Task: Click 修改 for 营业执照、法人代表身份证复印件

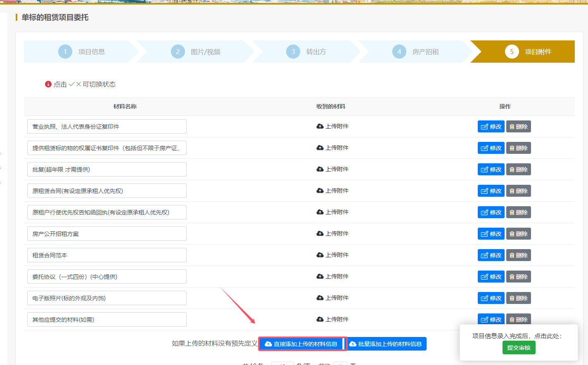Action: (x=491, y=127)
